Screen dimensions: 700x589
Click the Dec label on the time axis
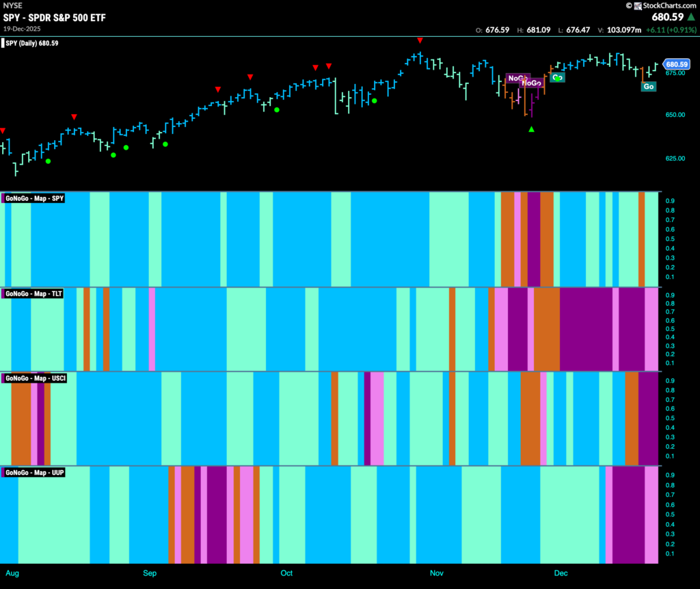click(x=561, y=573)
